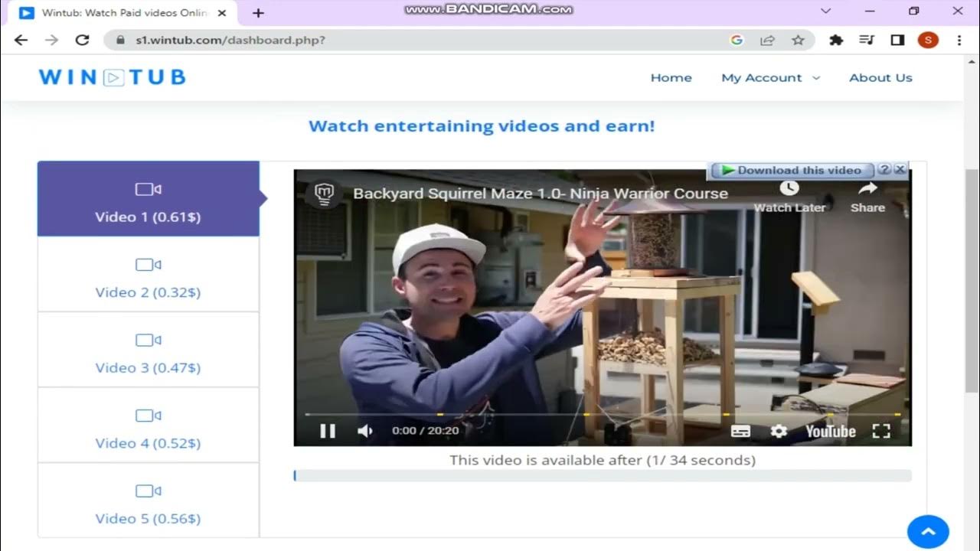
Task: Open the Extensions puzzle icon
Action: [836, 40]
